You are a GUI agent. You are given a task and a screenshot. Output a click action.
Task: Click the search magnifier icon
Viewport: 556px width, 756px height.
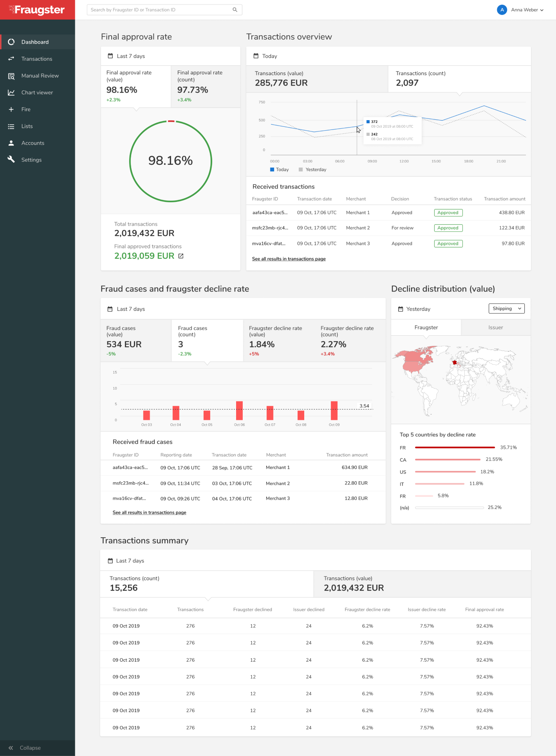point(235,10)
